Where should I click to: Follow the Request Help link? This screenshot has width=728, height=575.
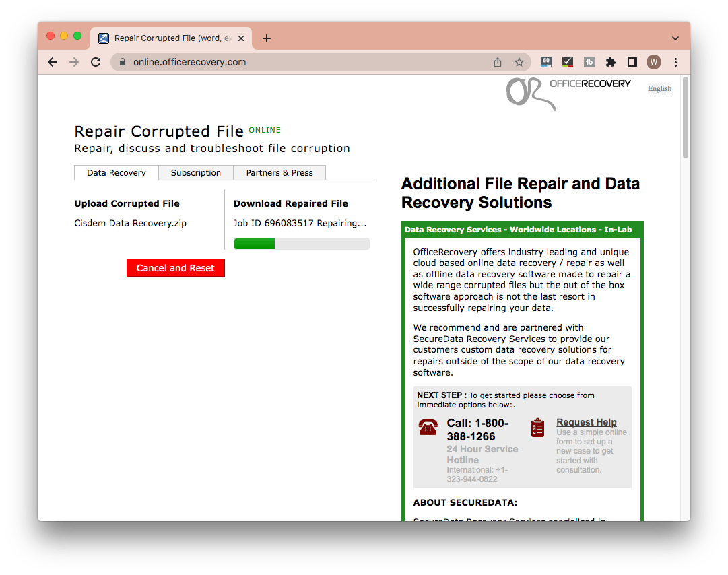587,422
